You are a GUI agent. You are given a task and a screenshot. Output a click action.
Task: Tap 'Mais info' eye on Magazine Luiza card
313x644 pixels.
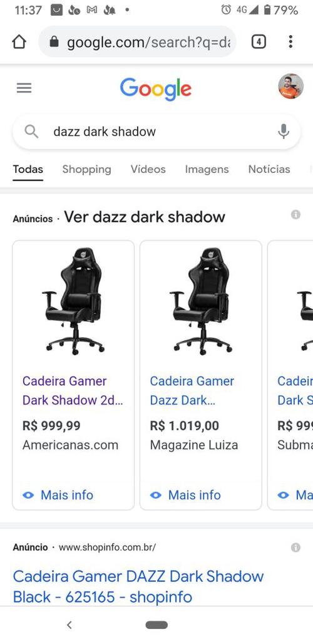click(185, 495)
